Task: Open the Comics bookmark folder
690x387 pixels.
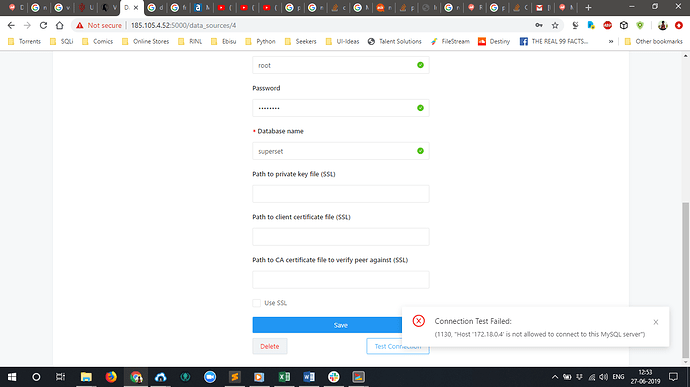Action: (x=97, y=41)
